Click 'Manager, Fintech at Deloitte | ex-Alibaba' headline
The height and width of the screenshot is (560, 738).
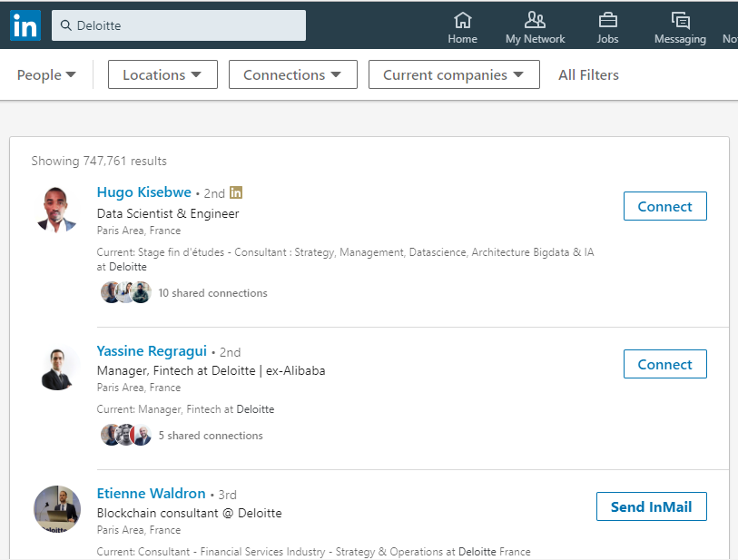point(211,371)
